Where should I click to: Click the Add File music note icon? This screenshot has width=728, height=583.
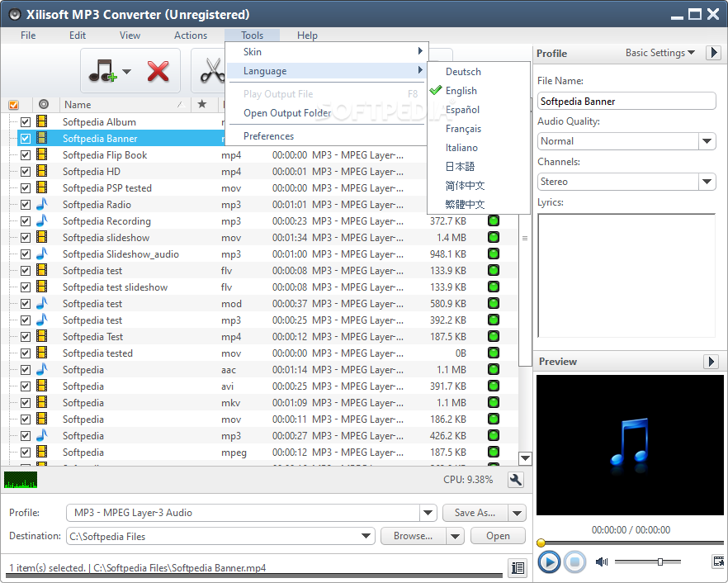102,71
